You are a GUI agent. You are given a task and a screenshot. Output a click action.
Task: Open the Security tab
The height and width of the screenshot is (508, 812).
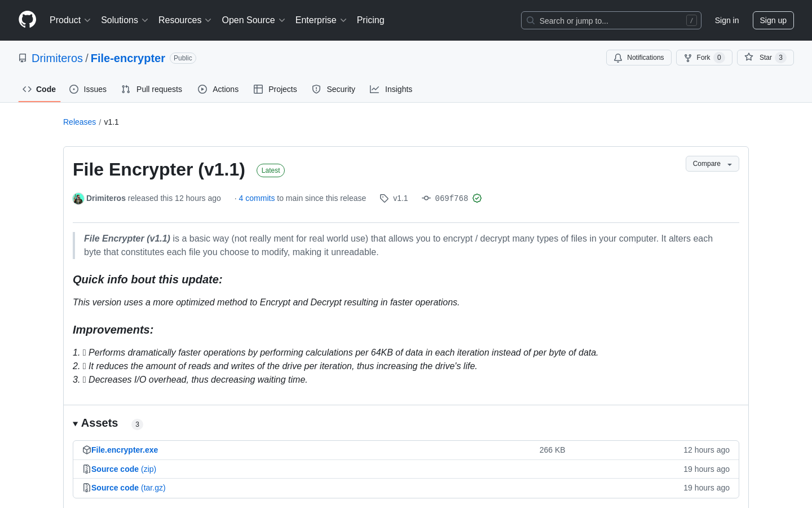[334, 89]
